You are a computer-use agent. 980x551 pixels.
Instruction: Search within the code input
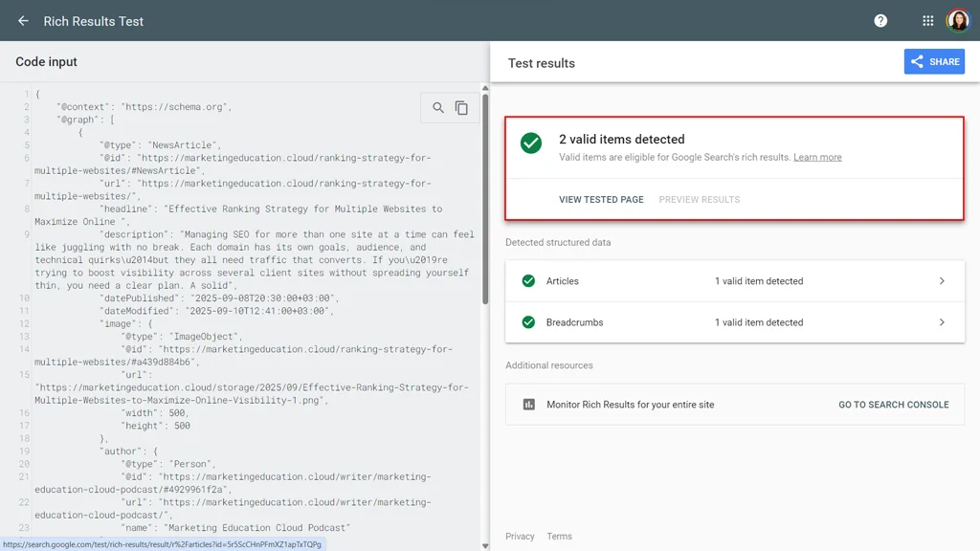[x=438, y=107]
